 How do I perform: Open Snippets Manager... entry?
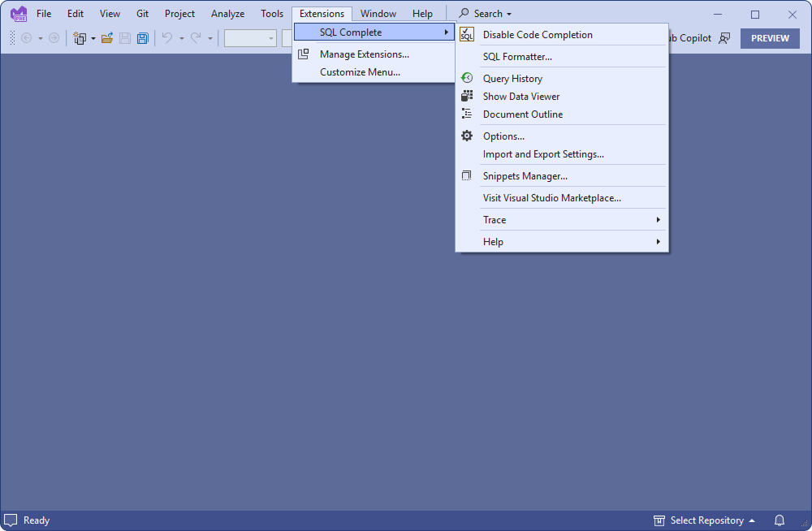[562, 175]
